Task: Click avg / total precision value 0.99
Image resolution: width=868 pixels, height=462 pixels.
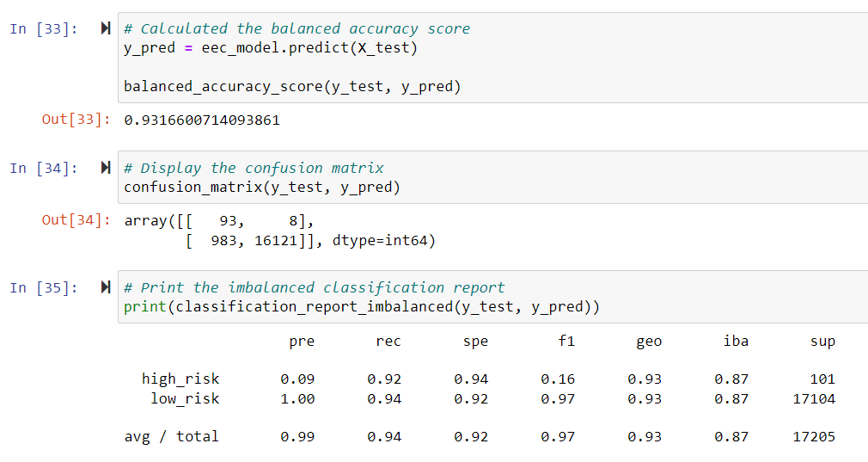Action: (297, 437)
